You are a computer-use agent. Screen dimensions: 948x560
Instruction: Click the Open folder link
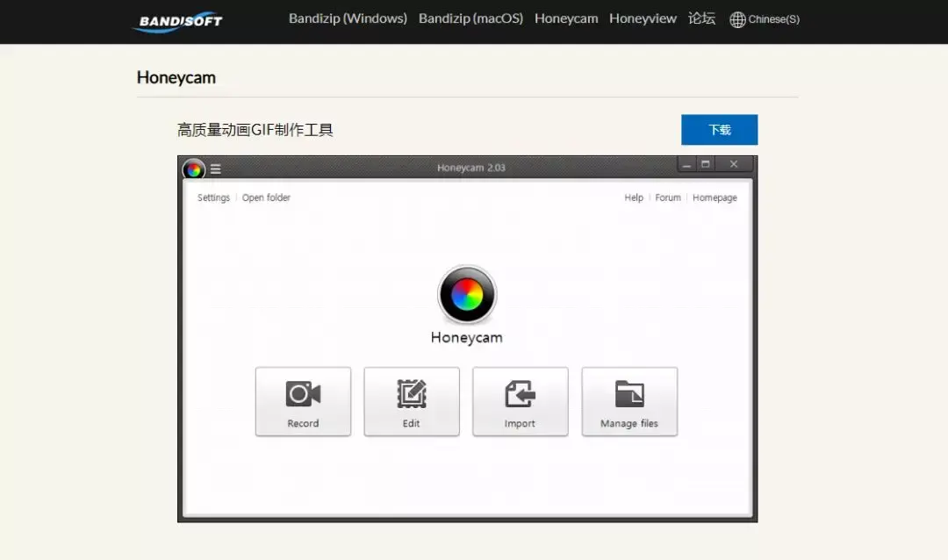266,197
